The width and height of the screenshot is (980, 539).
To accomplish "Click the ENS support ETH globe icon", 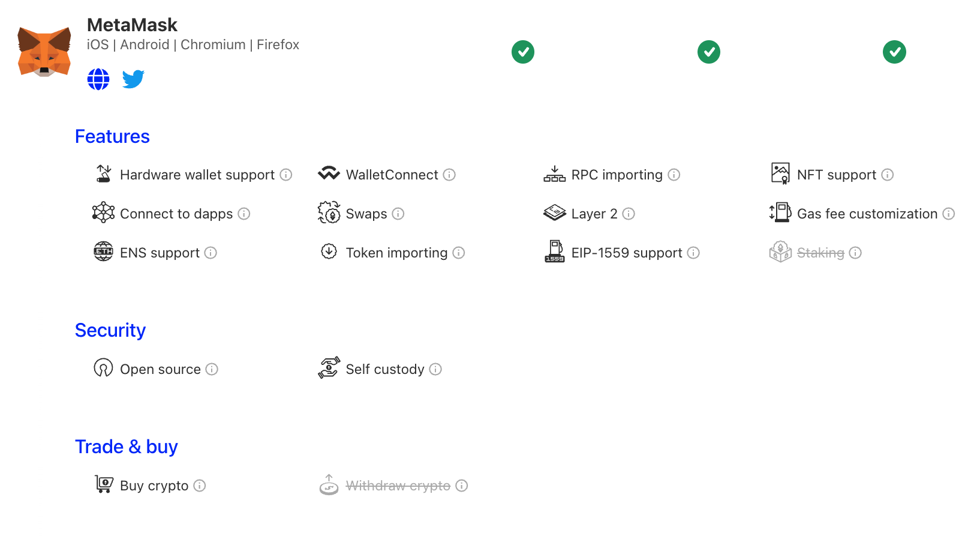I will click(x=104, y=251).
